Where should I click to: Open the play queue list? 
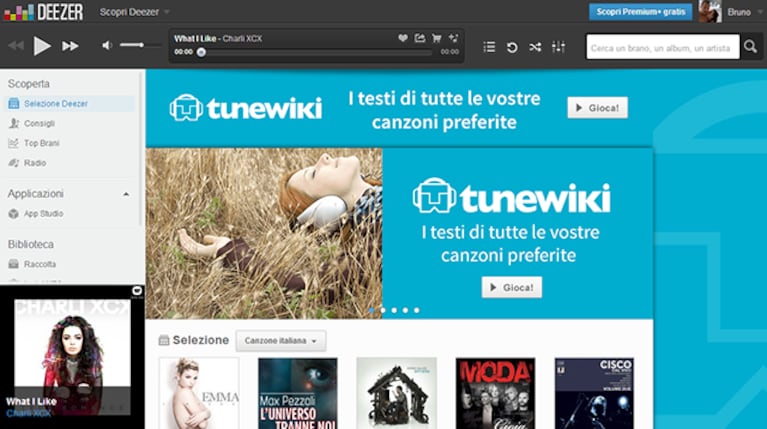[489, 47]
